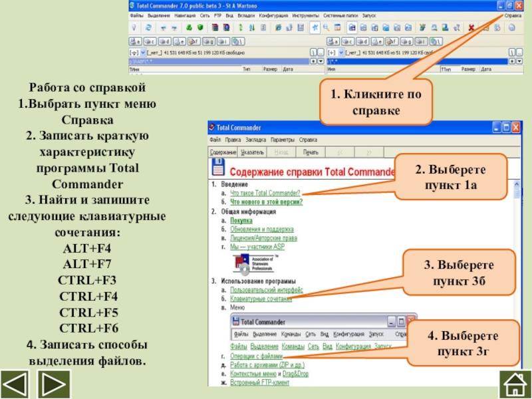Open link Что нового в этой версии?
The image size is (532, 399).
point(266,202)
